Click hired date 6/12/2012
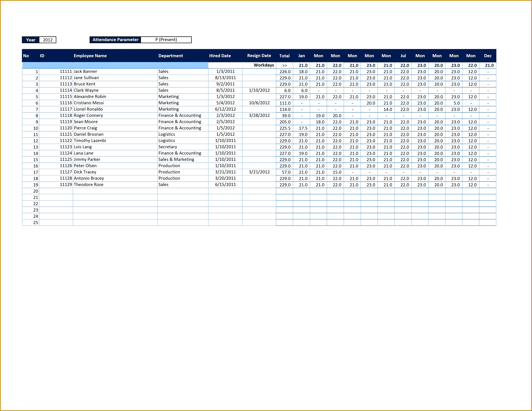The image size is (532, 411). coord(225,109)
